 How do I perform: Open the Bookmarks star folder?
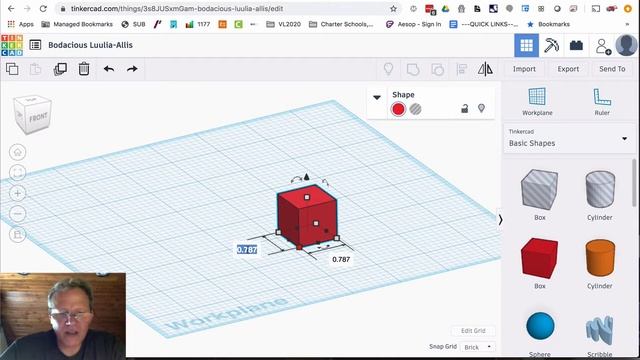[x=548, y=24]
